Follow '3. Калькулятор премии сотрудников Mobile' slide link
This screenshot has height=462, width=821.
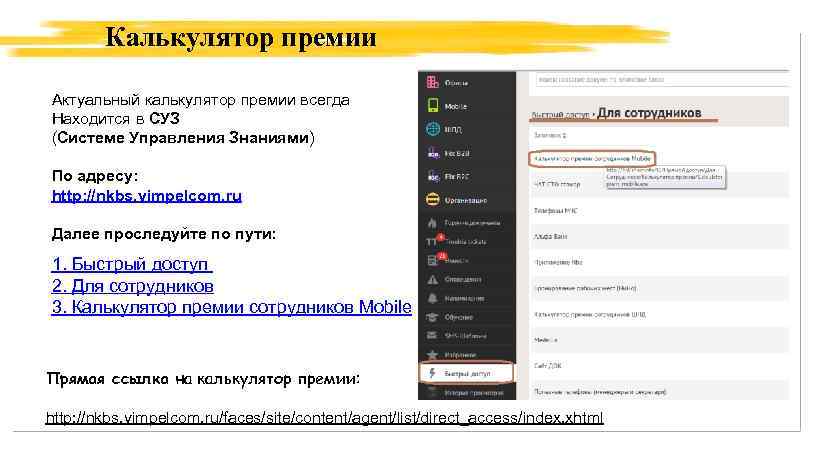point(231,307)
